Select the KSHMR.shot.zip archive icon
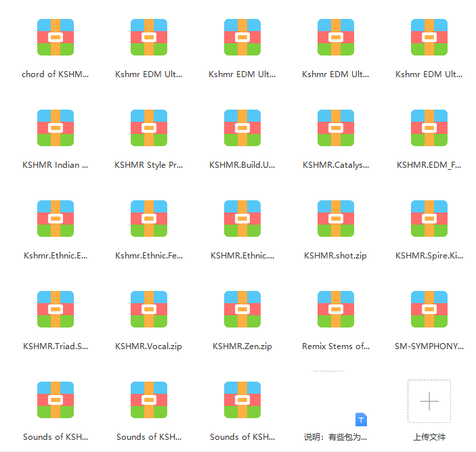This screenshot has height=452, width=476. click(336, 219)
